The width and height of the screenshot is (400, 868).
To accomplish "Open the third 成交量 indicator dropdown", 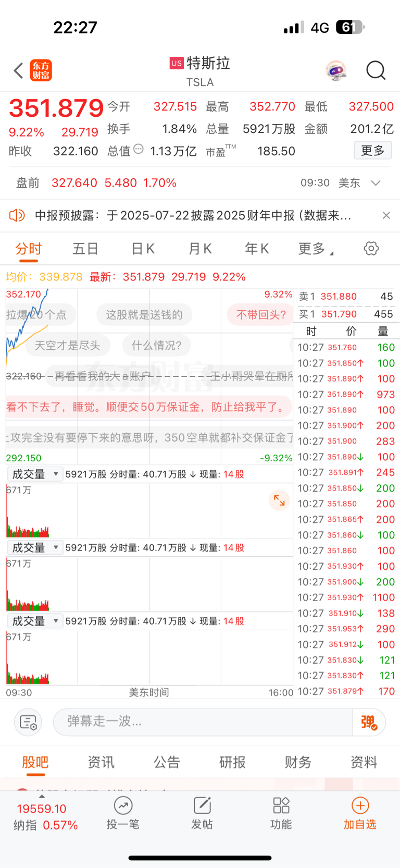I will tap(35, 621).
